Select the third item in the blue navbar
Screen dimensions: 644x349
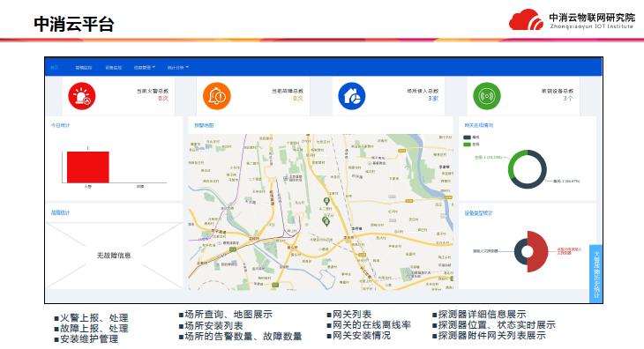[113, 67]
